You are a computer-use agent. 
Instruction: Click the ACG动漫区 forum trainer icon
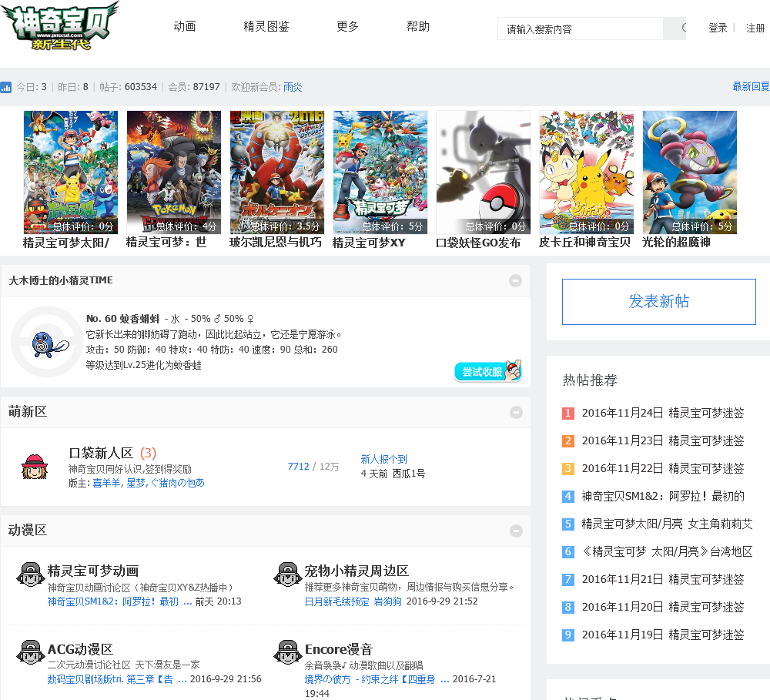pos(31,652)
